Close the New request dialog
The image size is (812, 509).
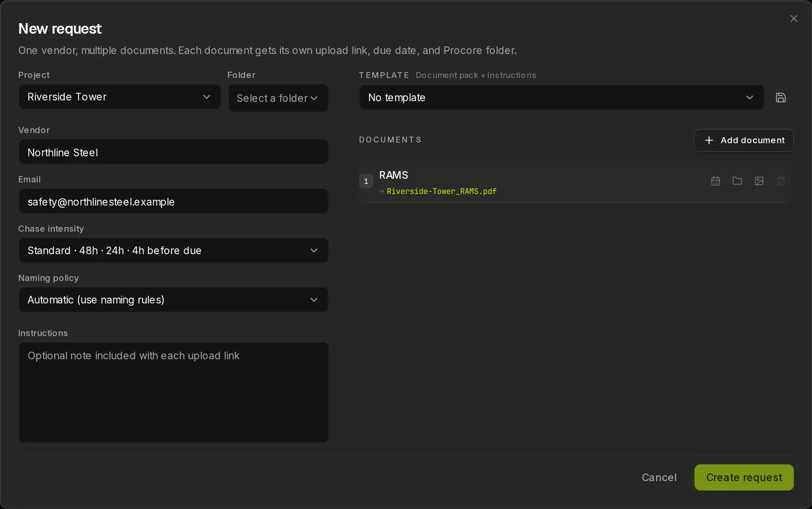point(794,19)
